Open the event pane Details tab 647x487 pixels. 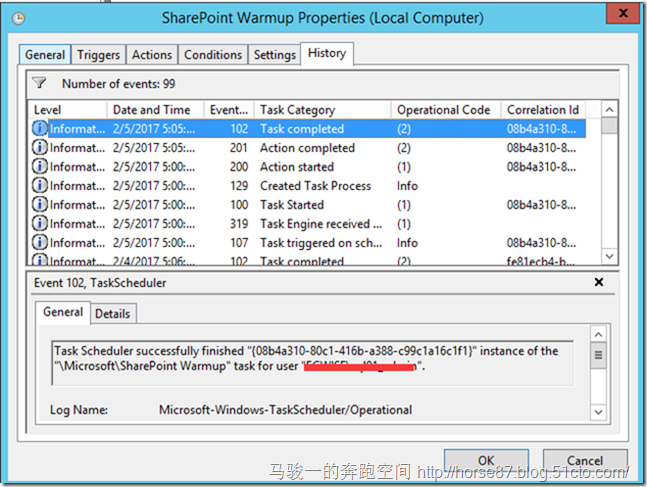(113, 314)
